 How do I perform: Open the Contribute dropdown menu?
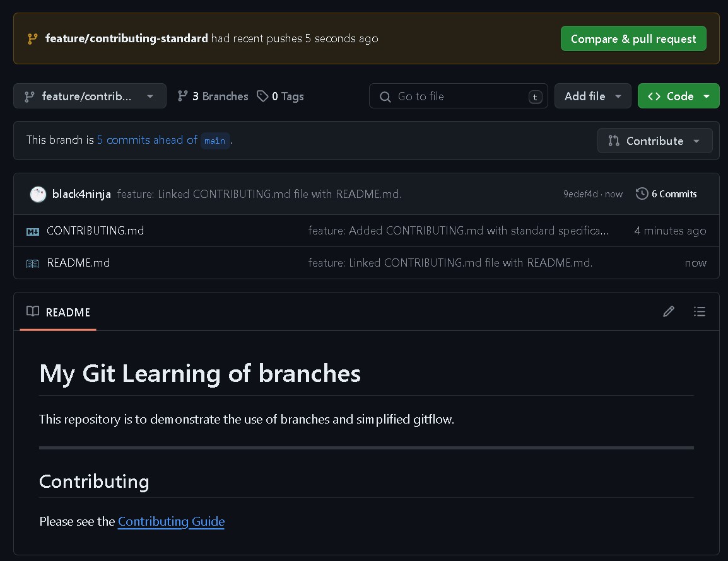click(x=654, y=141)
